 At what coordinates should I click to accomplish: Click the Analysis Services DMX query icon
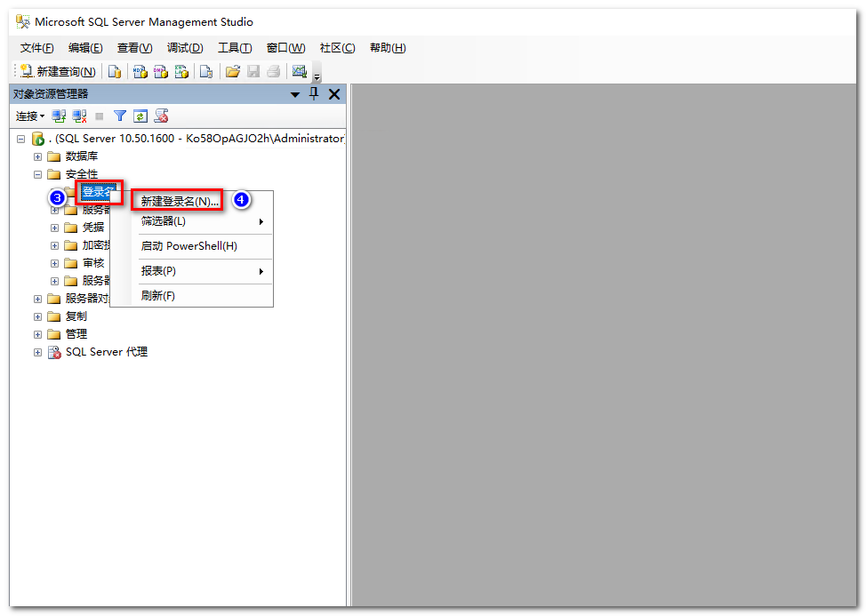[160, 72]
